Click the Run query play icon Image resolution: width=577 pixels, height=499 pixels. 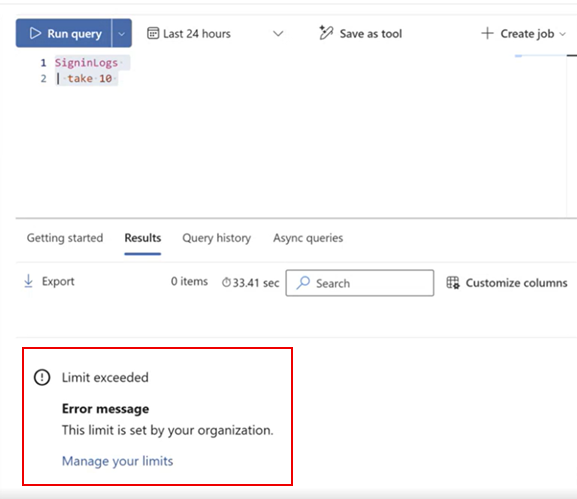click(x=35, y=33)
